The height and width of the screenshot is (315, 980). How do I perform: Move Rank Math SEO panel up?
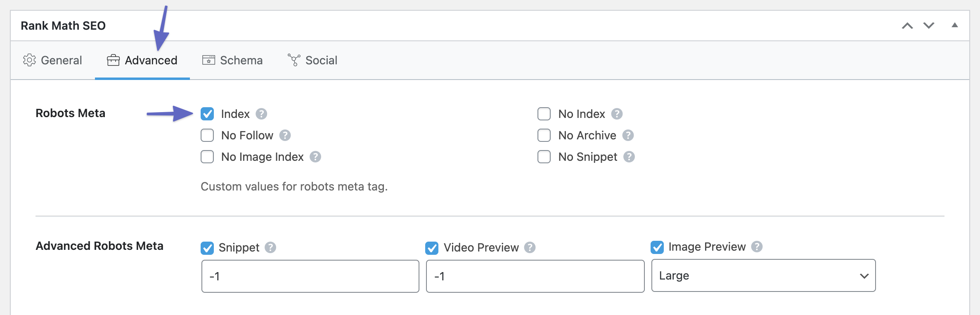(907, 26)
